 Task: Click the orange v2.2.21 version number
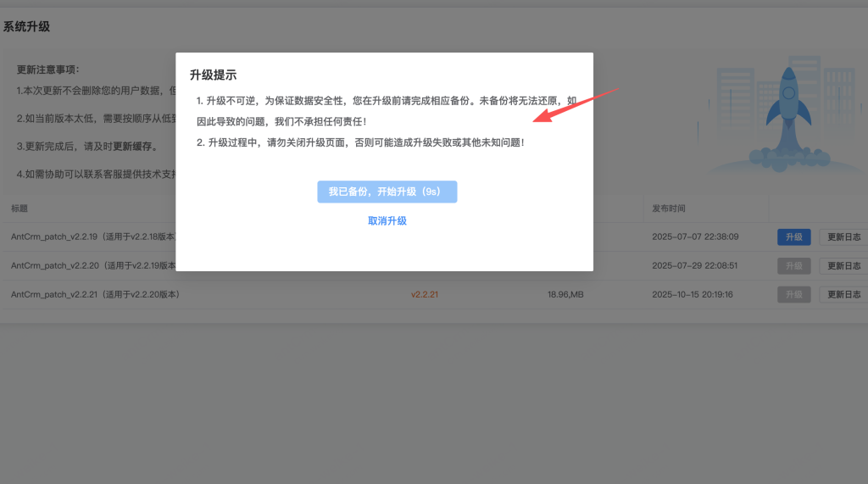pyautogui.click(x=424, y=294)
